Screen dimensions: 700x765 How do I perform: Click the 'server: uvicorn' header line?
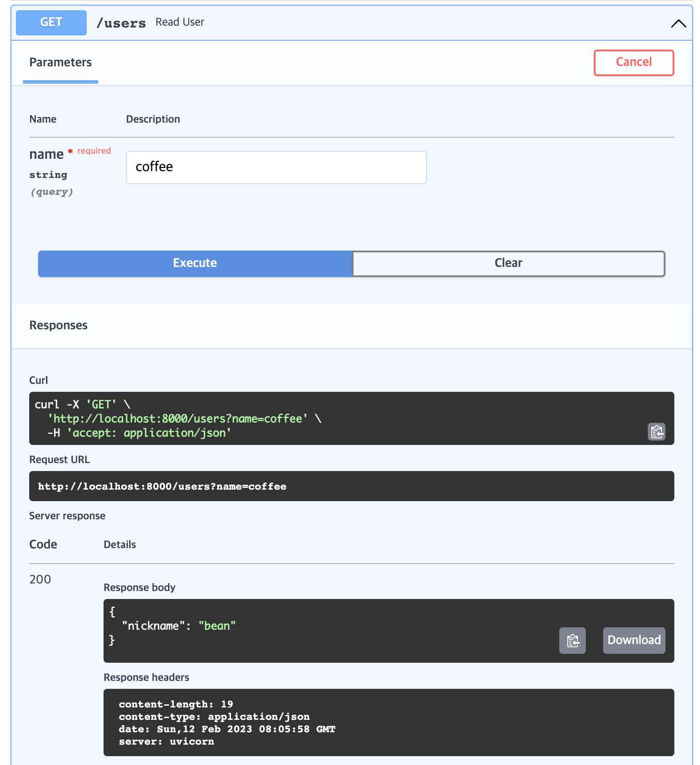click(x=166, y=742)
